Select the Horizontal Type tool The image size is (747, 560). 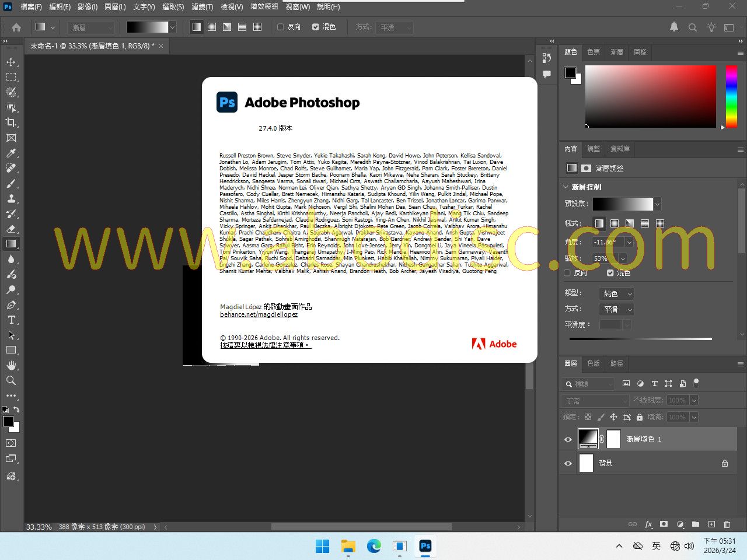coord(11,320)
